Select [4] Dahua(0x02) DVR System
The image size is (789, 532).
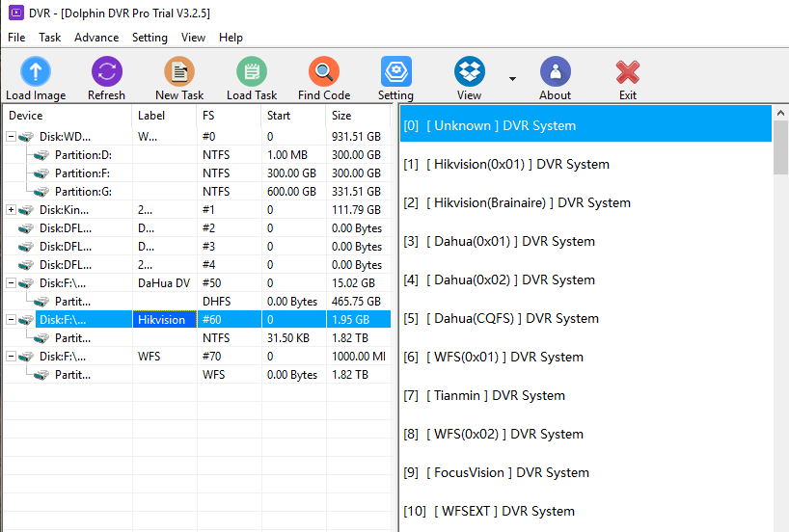point(585,280)
